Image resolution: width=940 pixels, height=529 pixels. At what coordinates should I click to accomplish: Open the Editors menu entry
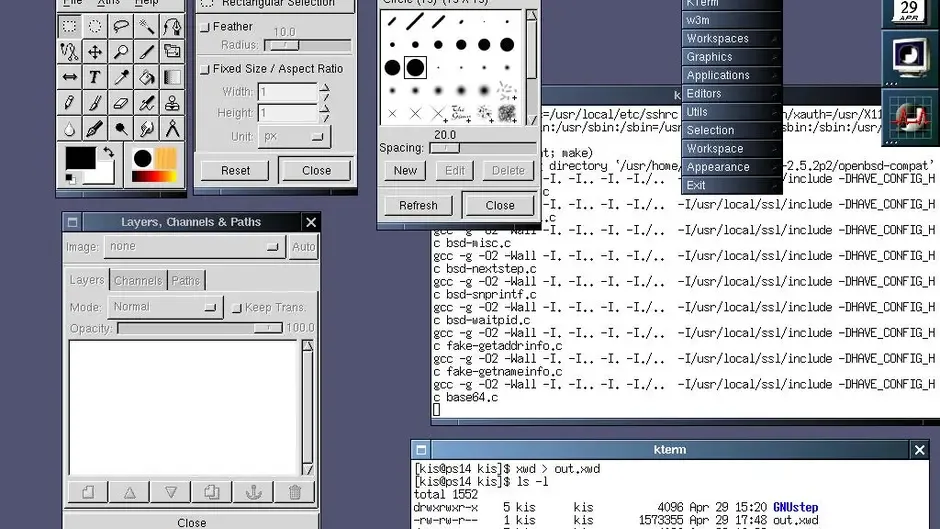pos(731,94)
